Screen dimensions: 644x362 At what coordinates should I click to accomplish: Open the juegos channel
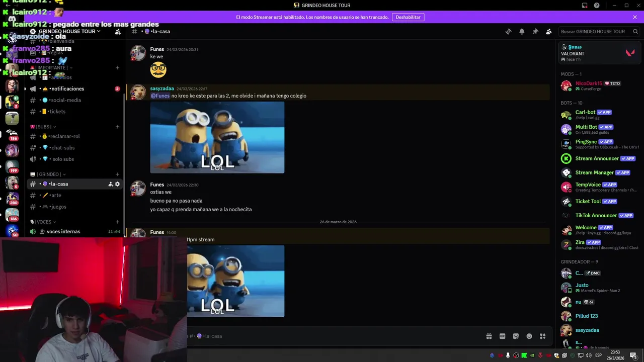coord(74,207)
